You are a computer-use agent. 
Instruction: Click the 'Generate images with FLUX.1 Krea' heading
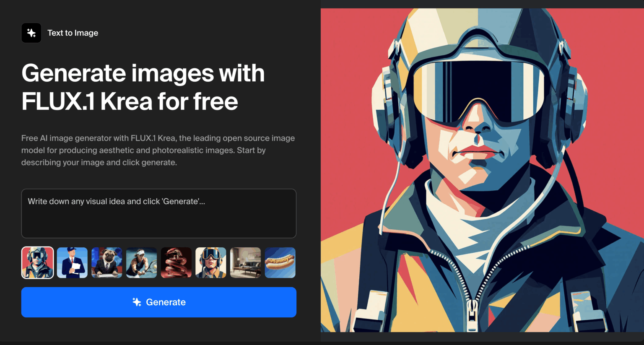pyautogui.click(x=143, y=87)
